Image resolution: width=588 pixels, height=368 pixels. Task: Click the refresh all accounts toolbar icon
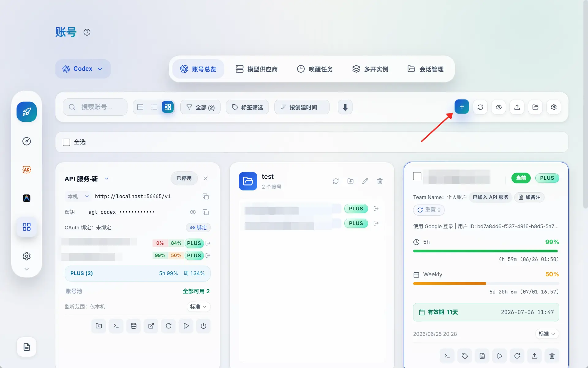click(x=480, y=107)
